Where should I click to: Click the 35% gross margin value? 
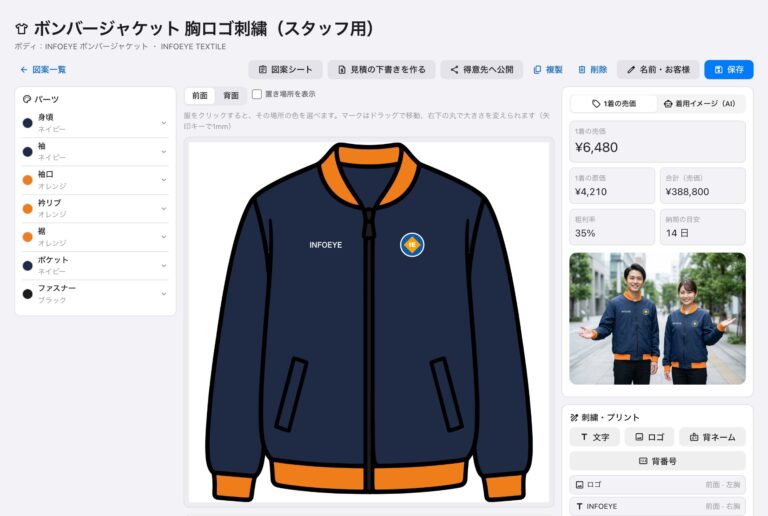pos(585,234)
